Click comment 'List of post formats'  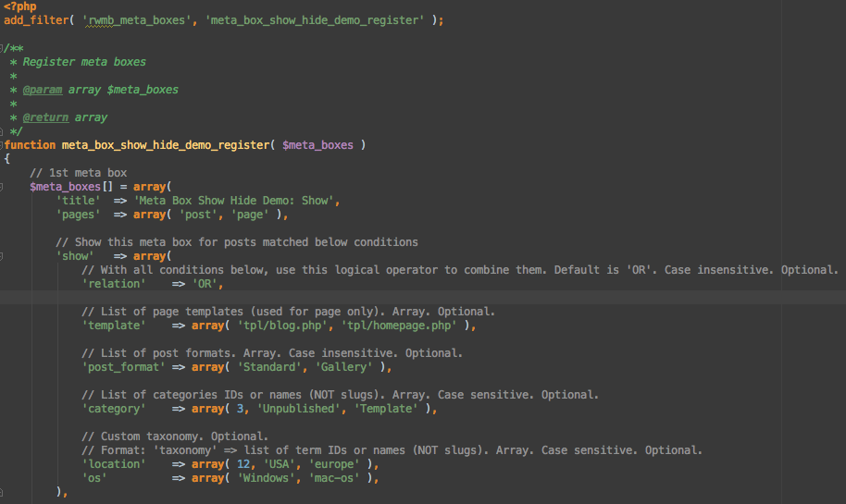(272, 353)
